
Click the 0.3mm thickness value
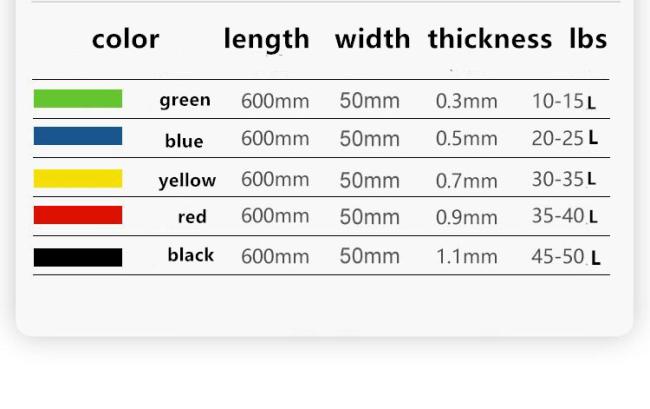[x=466, y=101]
